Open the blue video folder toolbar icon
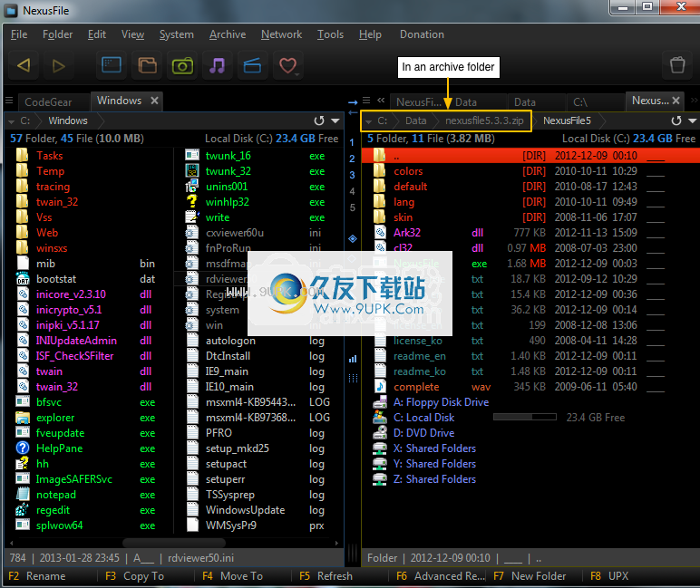 pos(252,65)
